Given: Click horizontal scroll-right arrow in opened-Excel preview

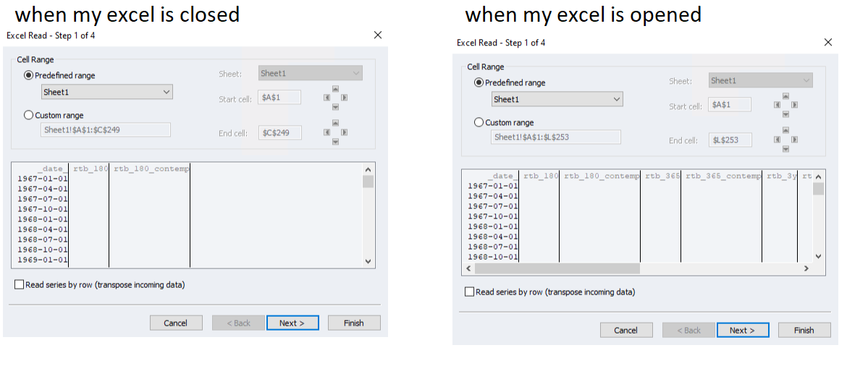Looking at the screenshot, I should tap(806, 268).
